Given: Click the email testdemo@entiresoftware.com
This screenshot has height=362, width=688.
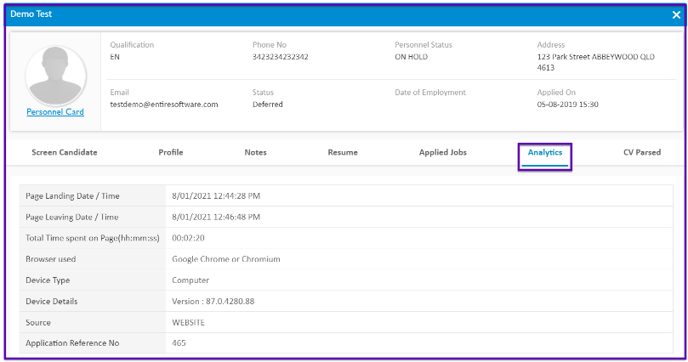Looking at the screenshot, I should (164, 104).
